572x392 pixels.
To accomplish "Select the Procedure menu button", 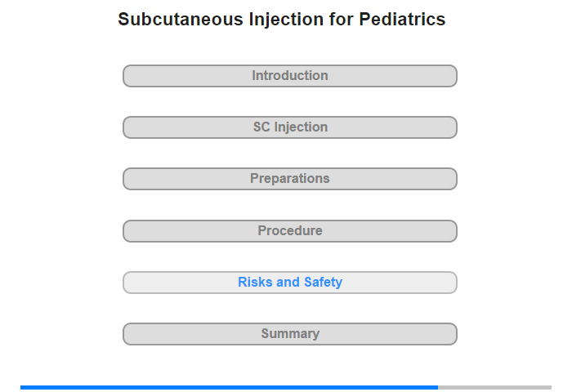I will [x=289, y=231].
